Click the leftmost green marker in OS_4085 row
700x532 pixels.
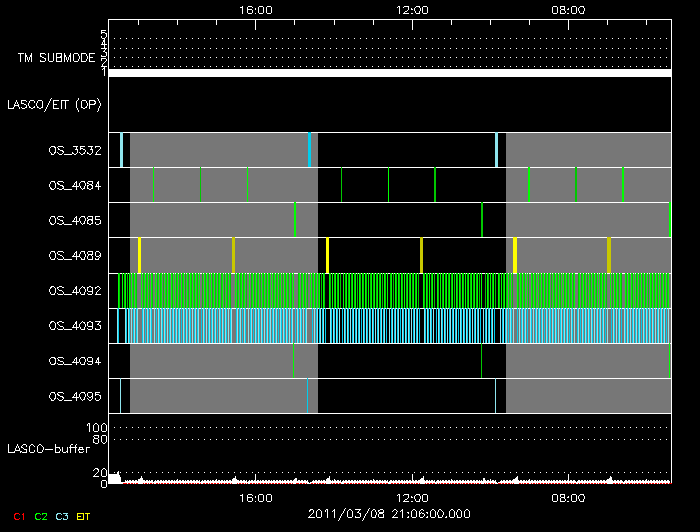[x=295, y=219]
